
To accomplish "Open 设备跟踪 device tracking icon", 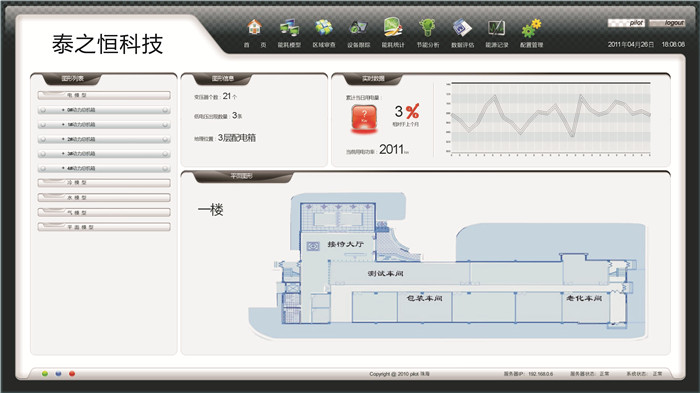I will pyautogui.click(x=358, y=28).
